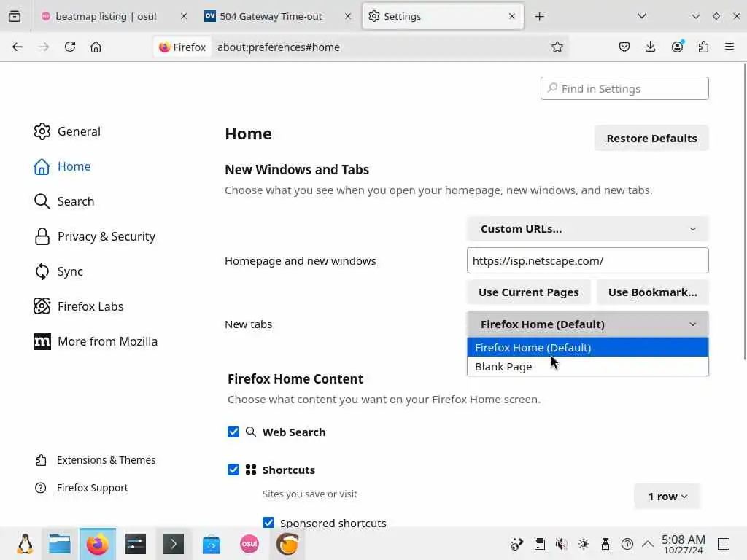Close the beatmap listing tab
Screen dimensions: 747x560
pyautogui.click(x=183, y=16)
